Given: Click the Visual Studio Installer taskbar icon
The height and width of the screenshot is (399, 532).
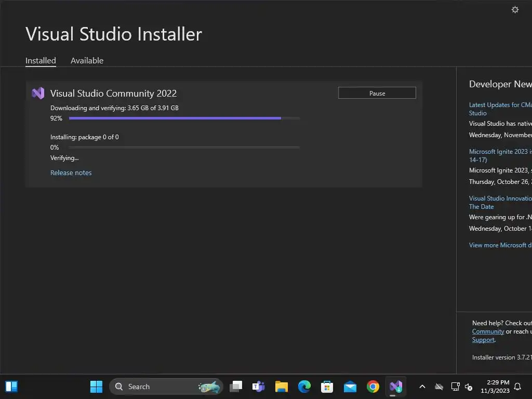Looking at the screenshot, I should [395, 387].
